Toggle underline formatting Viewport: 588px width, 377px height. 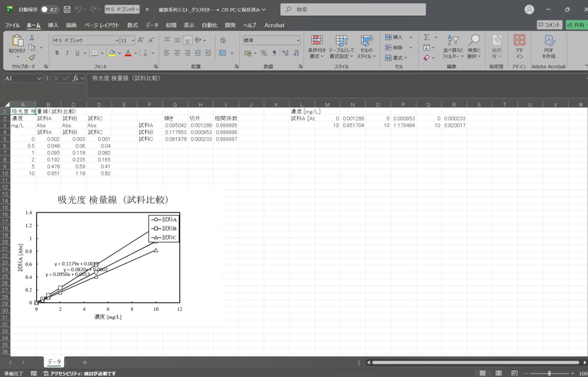click(78, 53)
